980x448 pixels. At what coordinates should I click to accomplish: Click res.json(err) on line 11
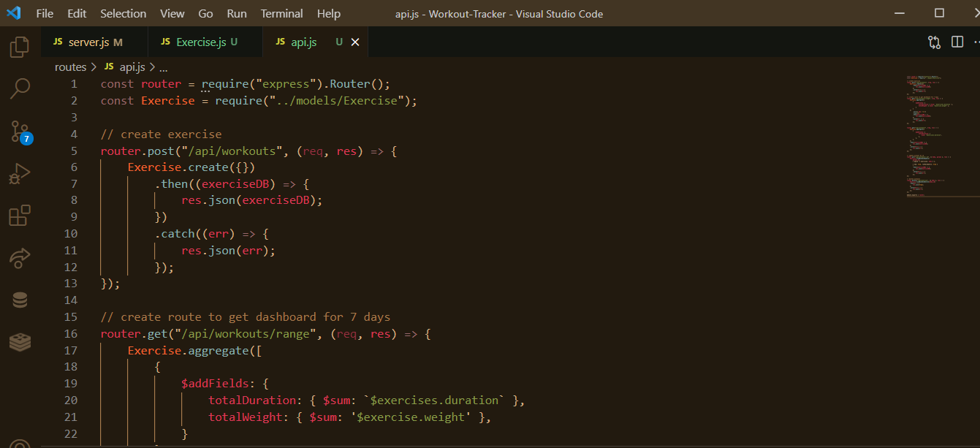229,251
